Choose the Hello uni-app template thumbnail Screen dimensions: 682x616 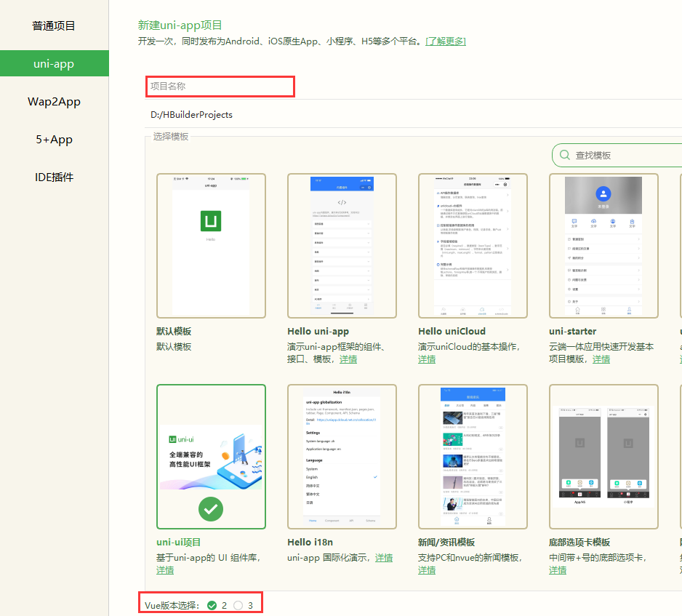point(342,246)
